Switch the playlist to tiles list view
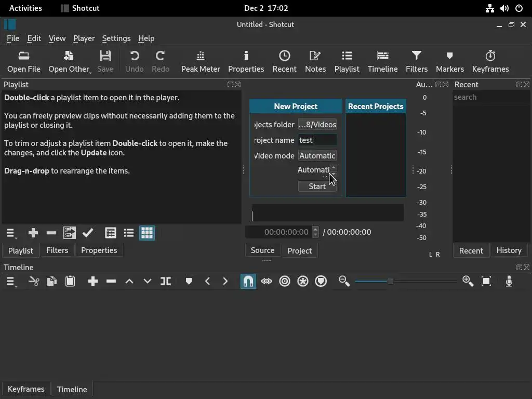Image resolution: width=532 pixels, height=399 pixels. point(129,233)
